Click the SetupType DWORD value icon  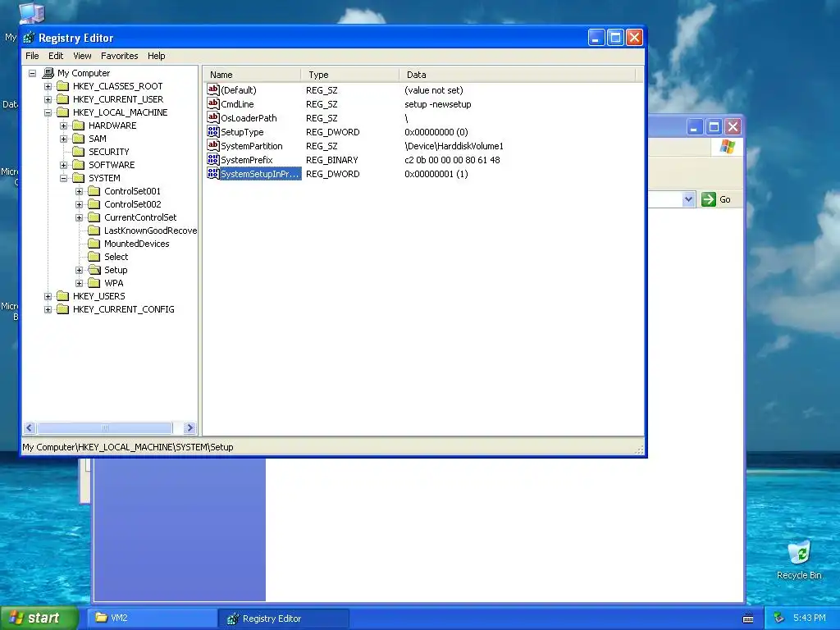(x=213, y=132)
